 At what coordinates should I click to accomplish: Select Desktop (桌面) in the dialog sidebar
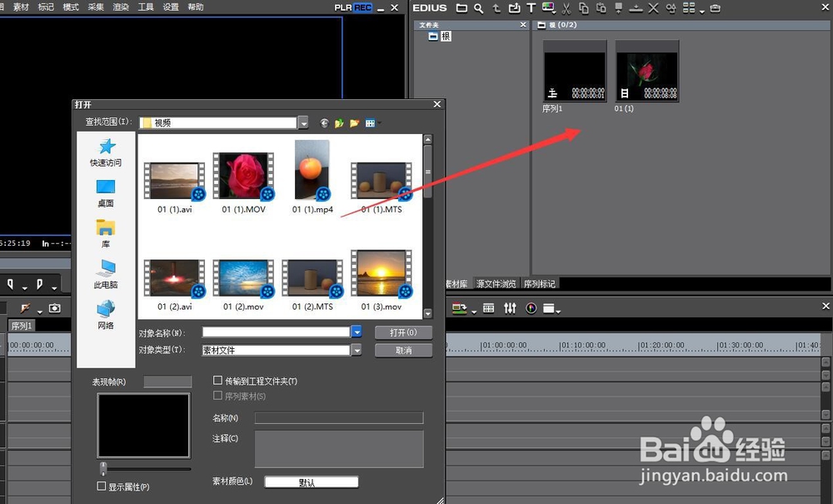[106, 193]
